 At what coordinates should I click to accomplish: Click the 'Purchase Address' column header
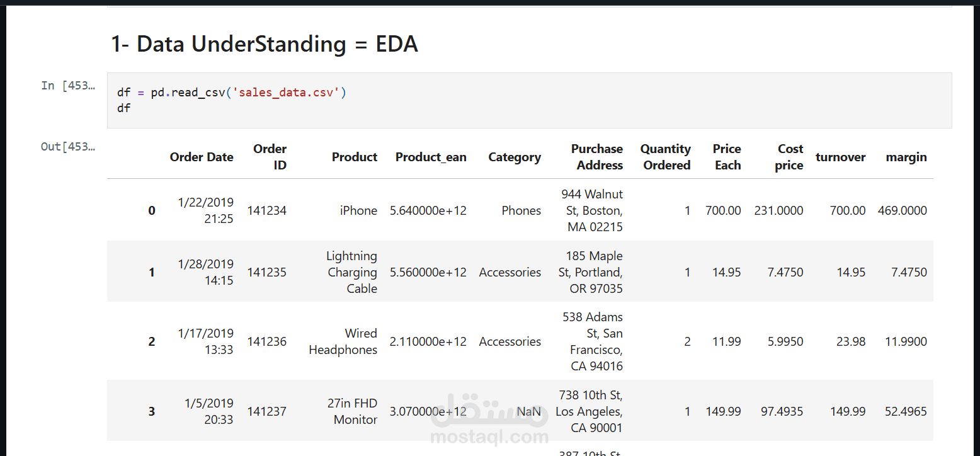596,157
